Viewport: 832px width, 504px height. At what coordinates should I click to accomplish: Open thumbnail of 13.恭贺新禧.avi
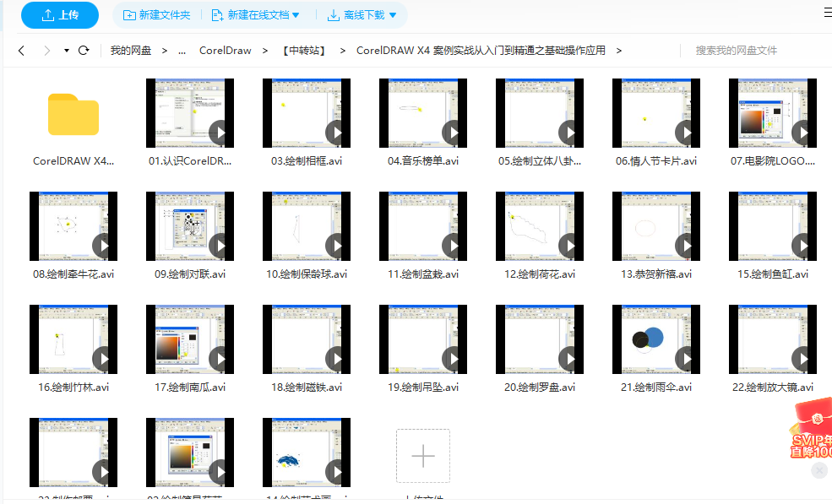click(x=656, y=226)
